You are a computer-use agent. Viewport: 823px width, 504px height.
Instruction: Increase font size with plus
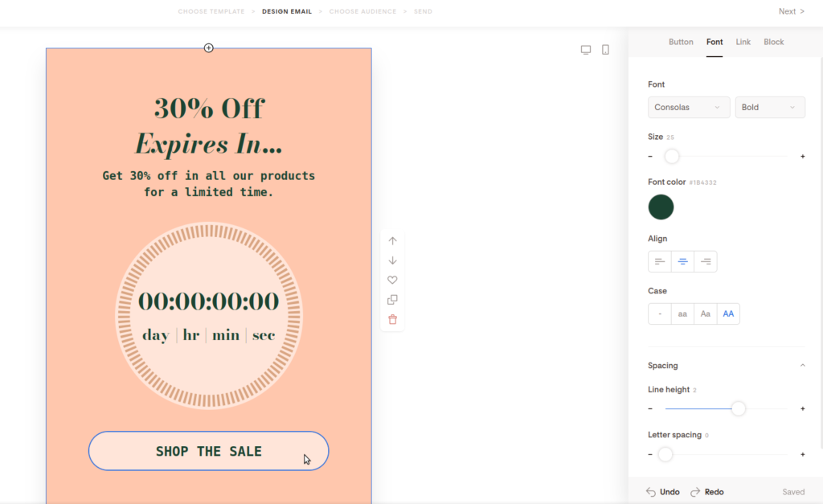pos(803,157)
